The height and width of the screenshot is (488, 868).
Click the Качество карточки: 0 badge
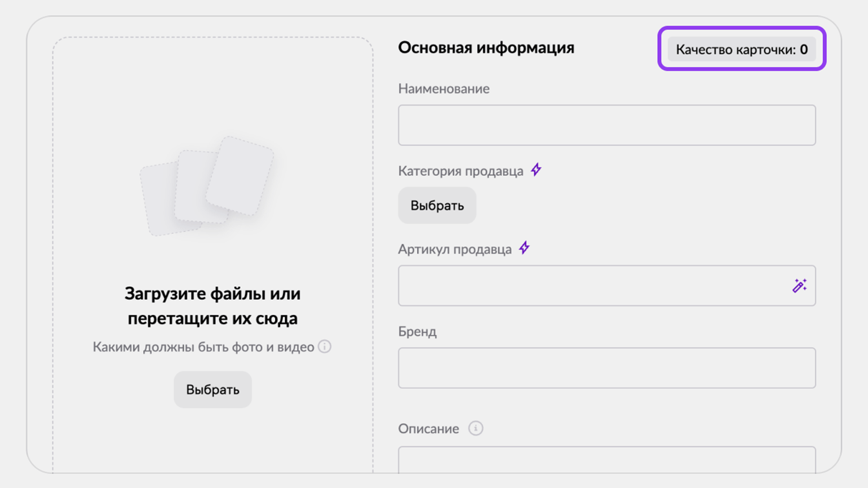click(x=742, y=50)
